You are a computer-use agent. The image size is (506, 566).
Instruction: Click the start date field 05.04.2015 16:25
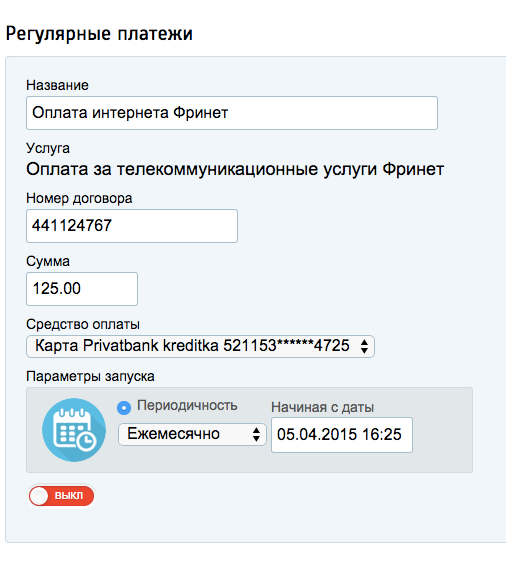[342, 435]
